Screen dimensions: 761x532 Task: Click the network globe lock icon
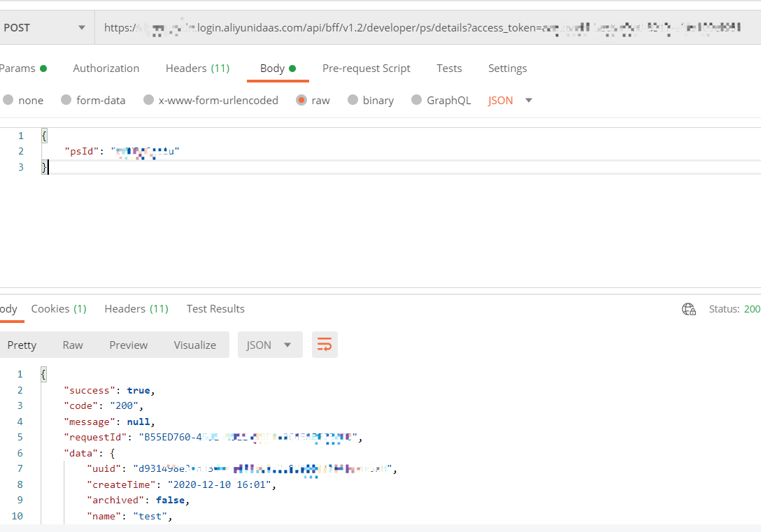[x=689, y=309]
